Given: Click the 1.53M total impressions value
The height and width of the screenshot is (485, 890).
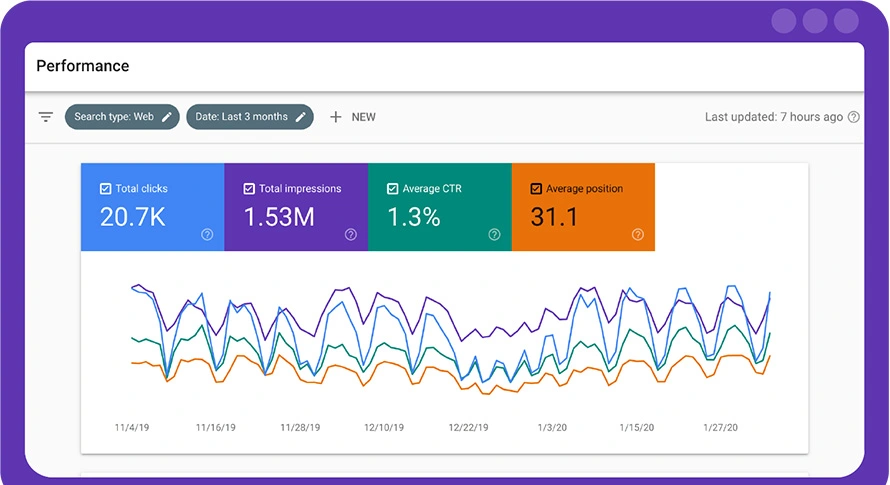Looking at the screenshot, I should click(x=278, y=216).
